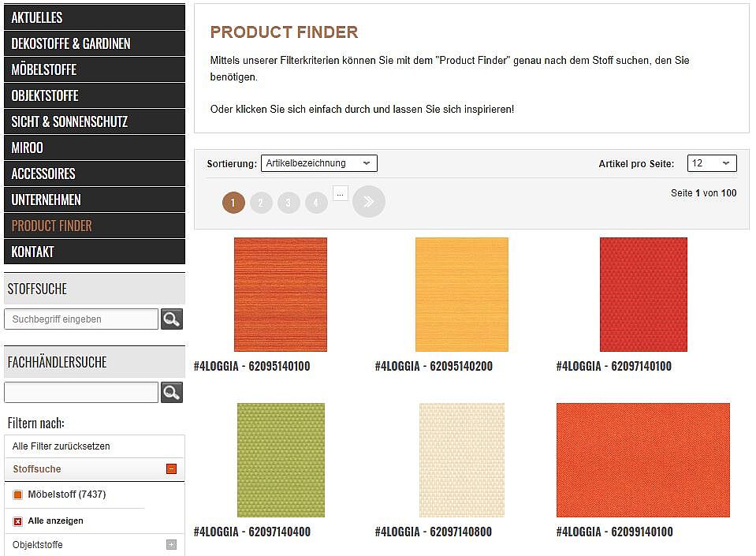This screenshot has height=556, width=756.
Task: Click the Stoffsuche magnifier search icon
Action: (172, 319)
